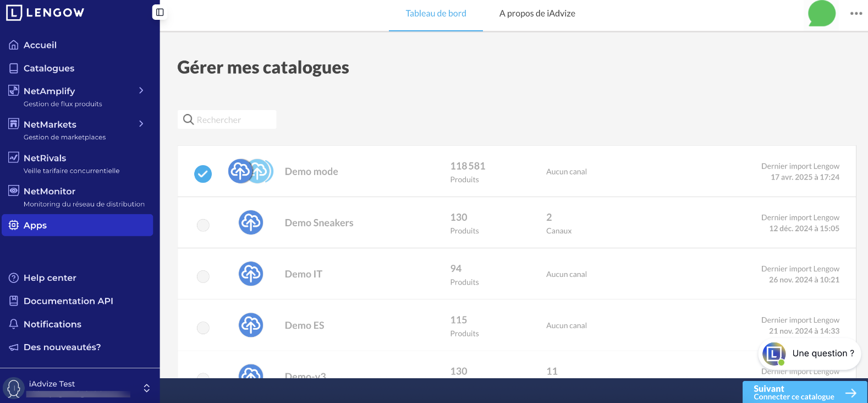Click the import date 12 déc. 2024 à 15:05
868x403 pixels.
click(x=804, y=228)
